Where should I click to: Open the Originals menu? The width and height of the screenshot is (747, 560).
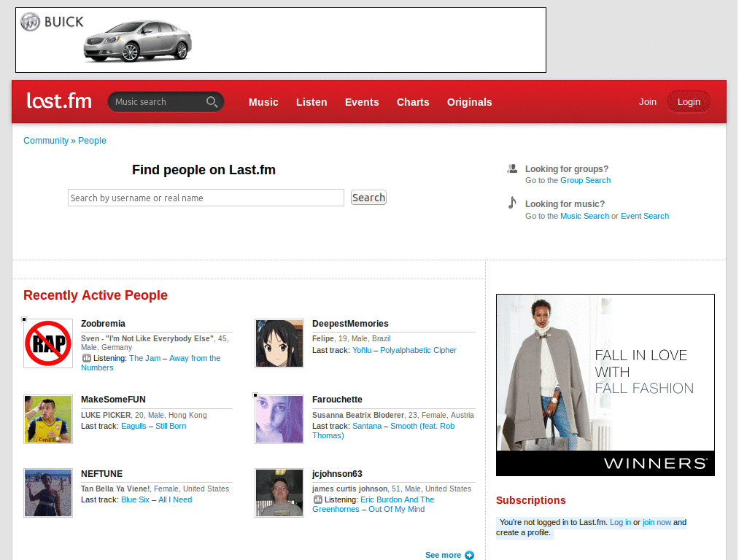tap(469, 102)
